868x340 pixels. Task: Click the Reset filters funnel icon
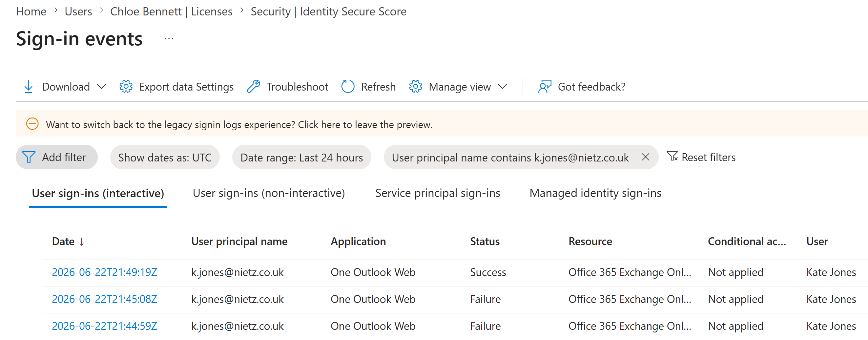[672, 156]
